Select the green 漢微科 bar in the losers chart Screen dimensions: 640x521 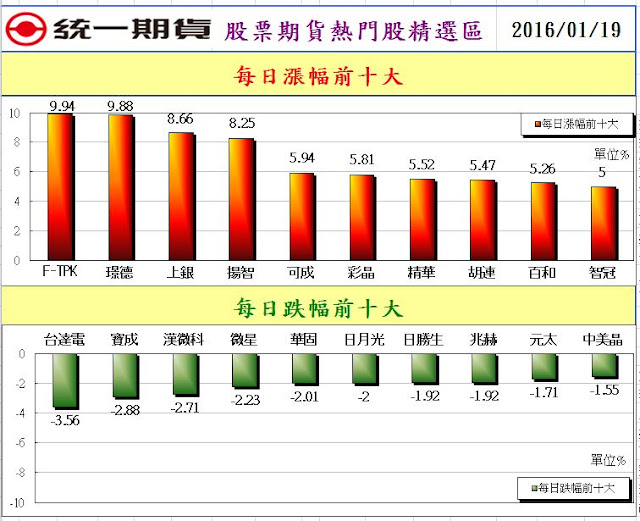(x=186, y=375)
